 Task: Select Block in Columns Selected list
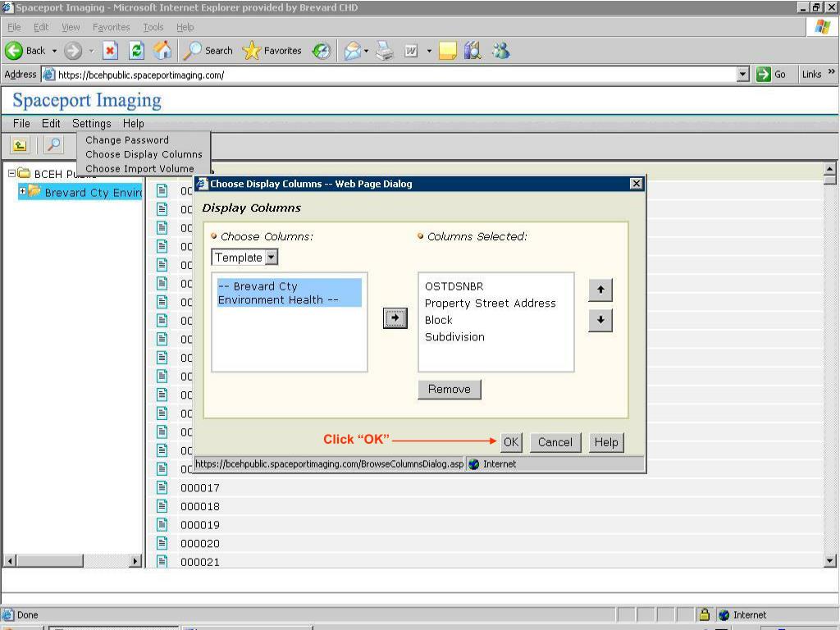[x=438, y=320]
